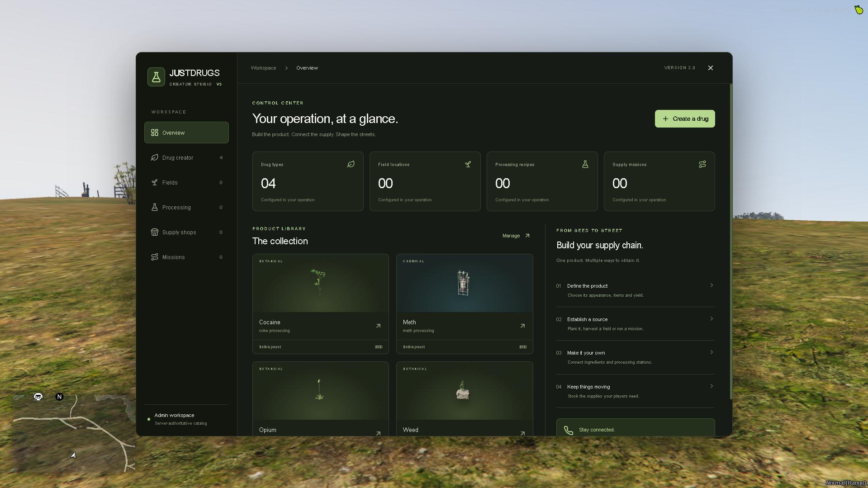This screenshot has width=868, height=488.
Task: Click the route icon on Supply missions card
Action: click(702, 164)
